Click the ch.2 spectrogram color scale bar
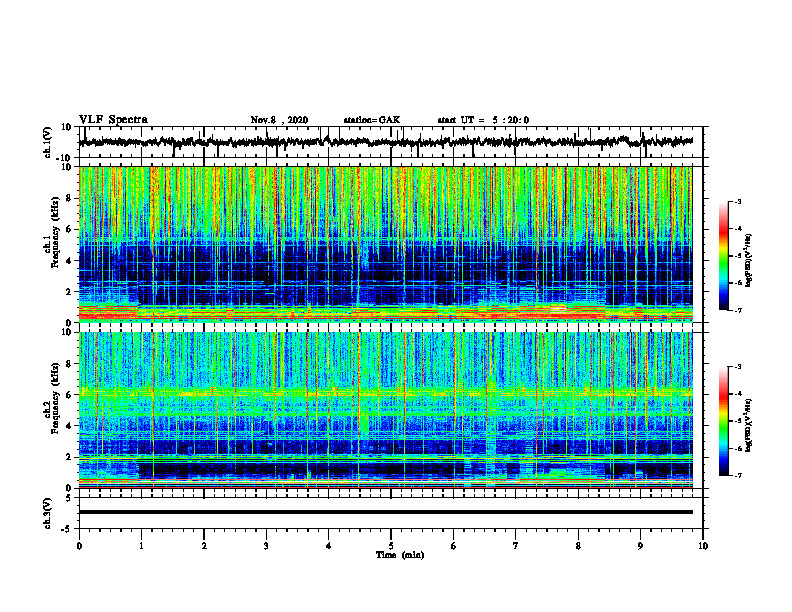Screen dimensions: 792x612 coord(724,421)
